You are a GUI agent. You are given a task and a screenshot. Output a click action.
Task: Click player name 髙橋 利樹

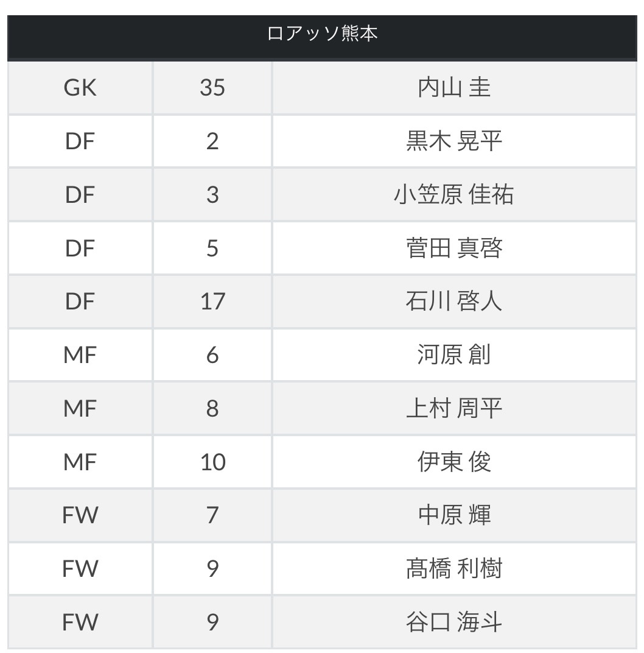coord(454,568)
